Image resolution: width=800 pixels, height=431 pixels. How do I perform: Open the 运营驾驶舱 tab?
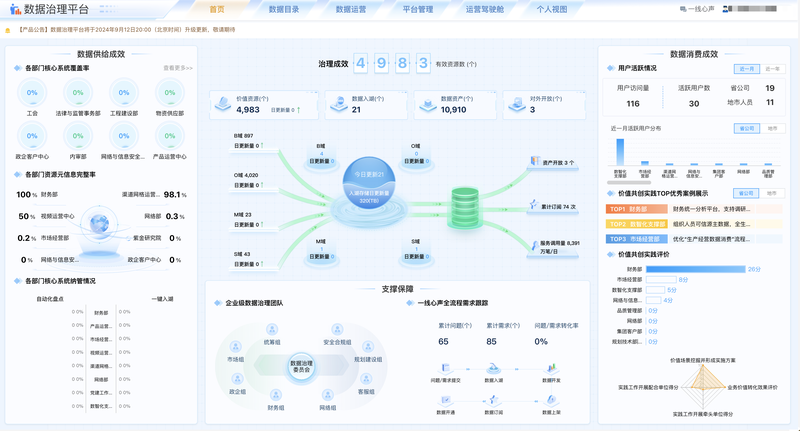pos(484,9)
